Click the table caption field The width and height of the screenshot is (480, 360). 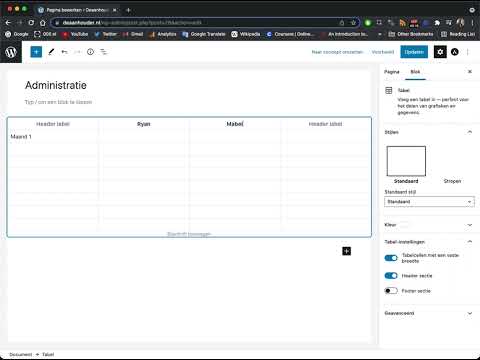pyautogui.click(x=189, y=234)
